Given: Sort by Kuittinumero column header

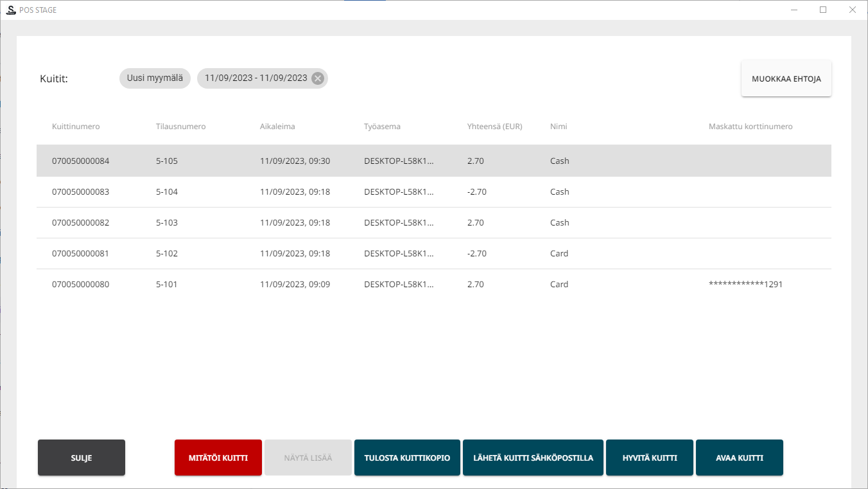Looking at the screenshot, I should click(x=76, y=127).
